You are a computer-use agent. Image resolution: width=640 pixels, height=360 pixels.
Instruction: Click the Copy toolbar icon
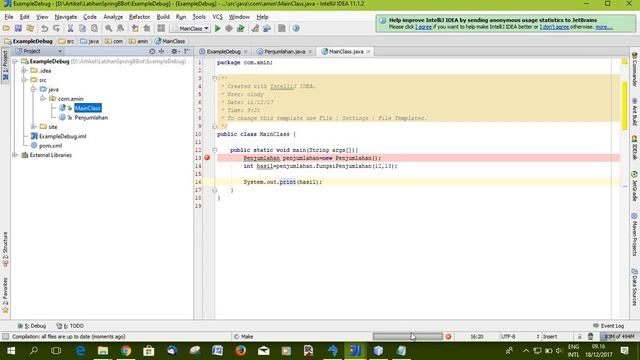coord(82,28)
